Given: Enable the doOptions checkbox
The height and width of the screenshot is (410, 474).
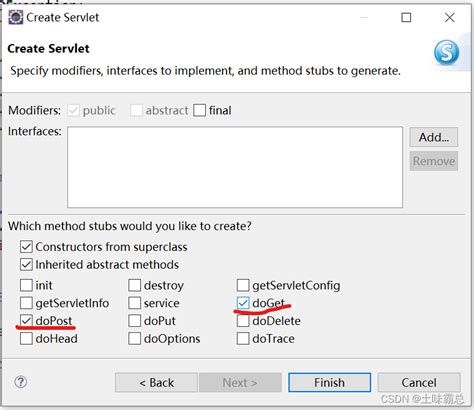Looking at the screenshot, I should point(135,339).
